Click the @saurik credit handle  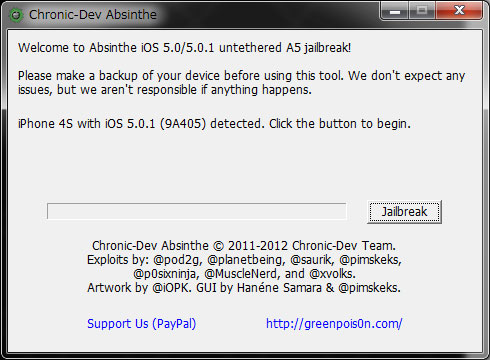(312, 260)
